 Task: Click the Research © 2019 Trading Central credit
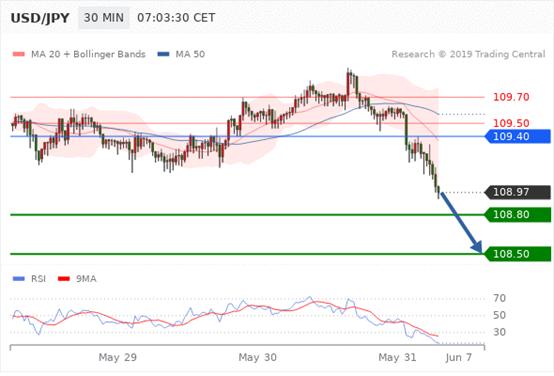(468, 54)
